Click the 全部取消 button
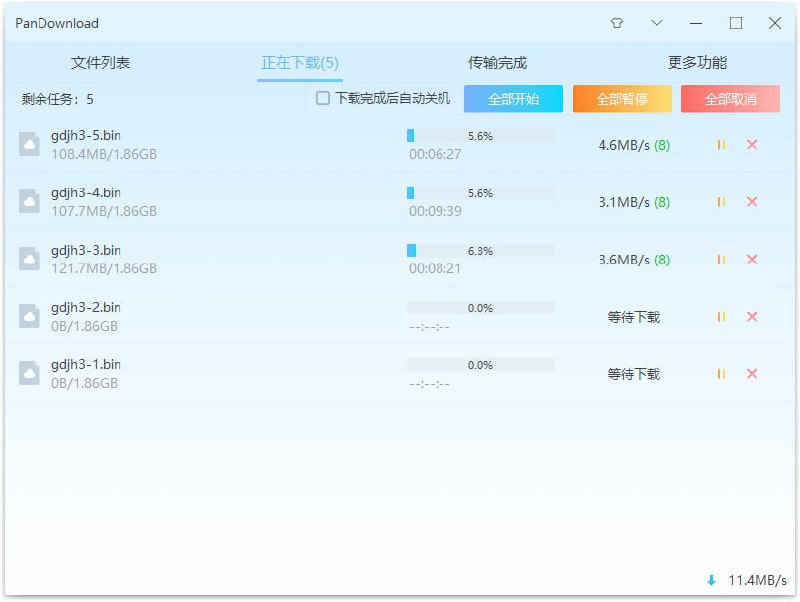 [730, 98]
